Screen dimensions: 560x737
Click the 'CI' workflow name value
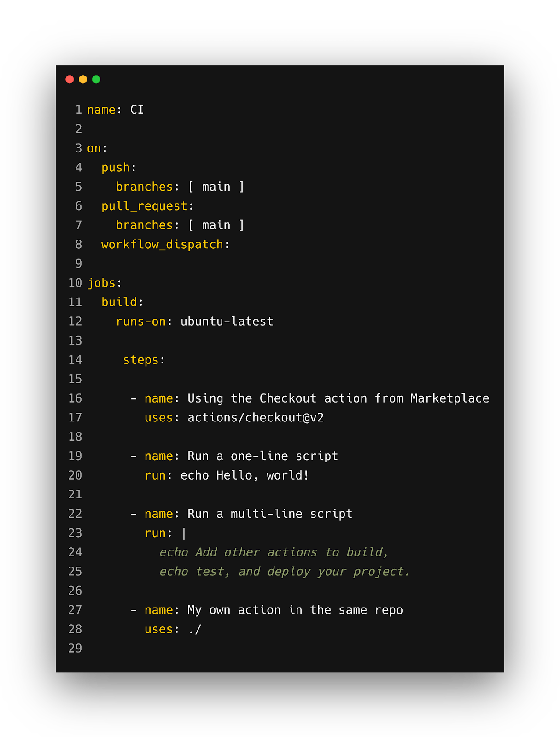coord(137,110)
